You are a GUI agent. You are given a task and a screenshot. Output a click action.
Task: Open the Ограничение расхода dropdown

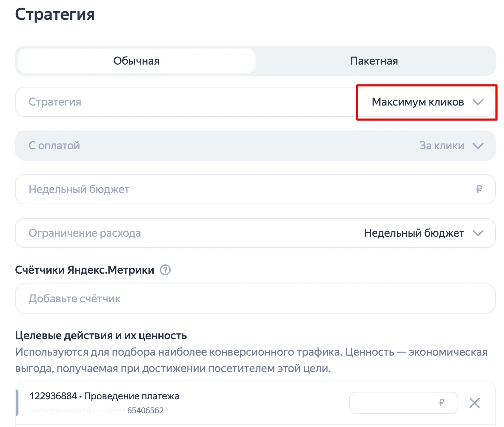pyautogui.click(x=255, y=233)
